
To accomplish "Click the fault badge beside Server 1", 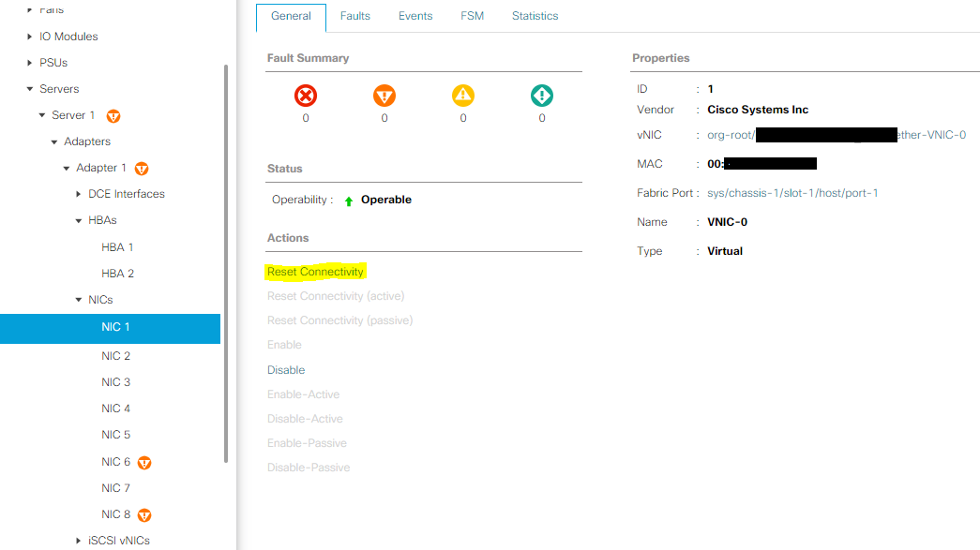I will pyautogui.click(x=113, y=115).
